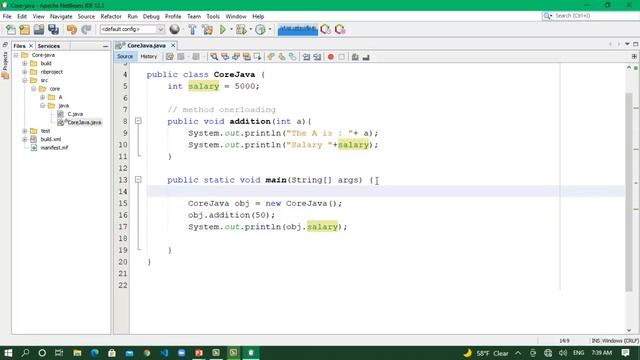Open the Navigate menu
Image resolution: width=640 pixels, height=360 pixels.
61,16
